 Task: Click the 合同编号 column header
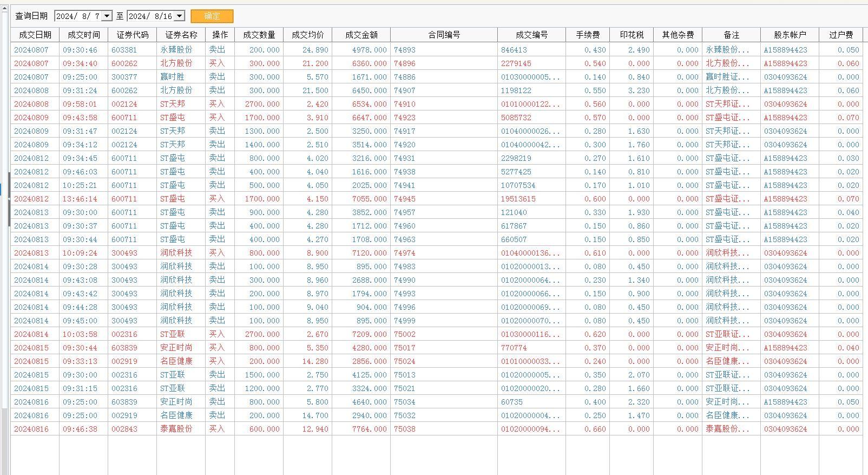(444, 35)
